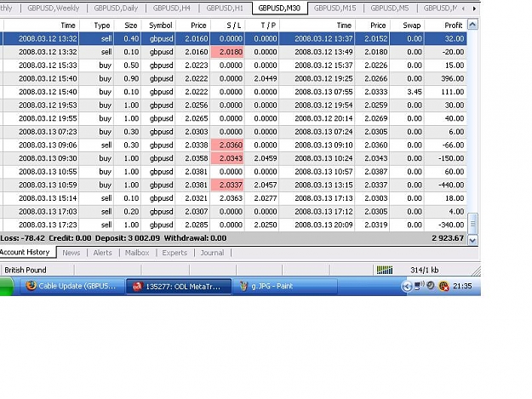Image resolution: width=532 pixels, height=399 pixels.
Task: Click the green Start button
Action: pos(7,287)
